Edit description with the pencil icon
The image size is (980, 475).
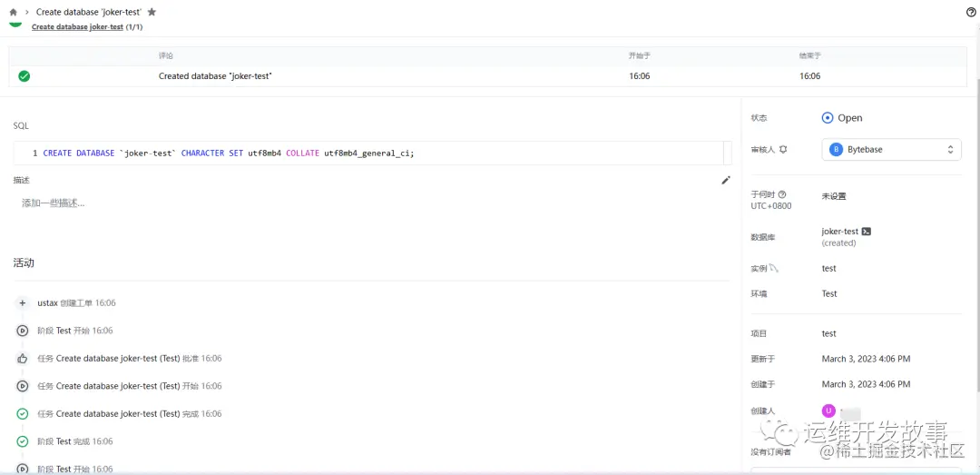tap(726, 180)
